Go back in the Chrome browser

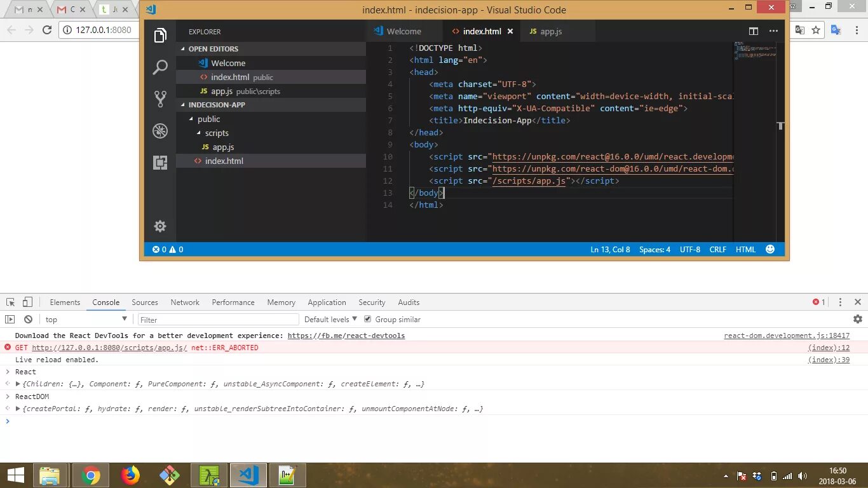(x=11, y=30)
